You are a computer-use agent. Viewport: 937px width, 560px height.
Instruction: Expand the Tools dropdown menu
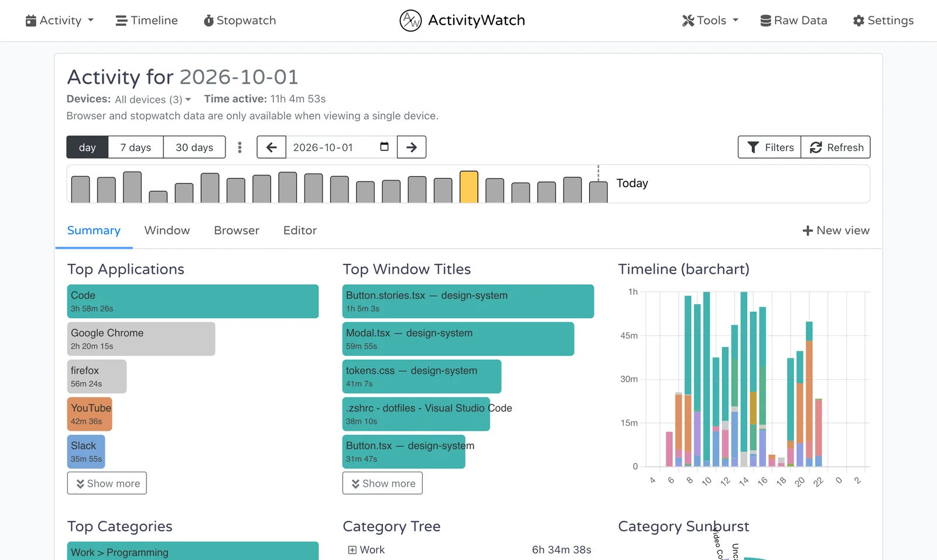point(710,20)
